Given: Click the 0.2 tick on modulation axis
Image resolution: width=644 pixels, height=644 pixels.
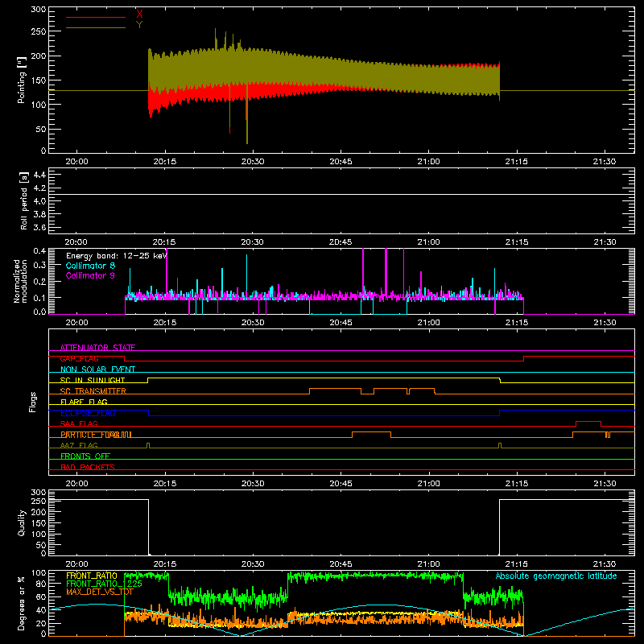Looking at the screenshot, I should click(39, 281).
